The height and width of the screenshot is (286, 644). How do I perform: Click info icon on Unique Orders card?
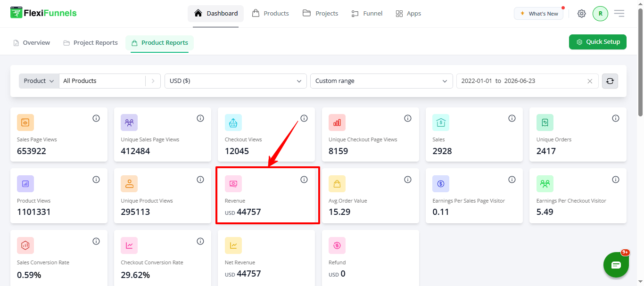[616, 118]
